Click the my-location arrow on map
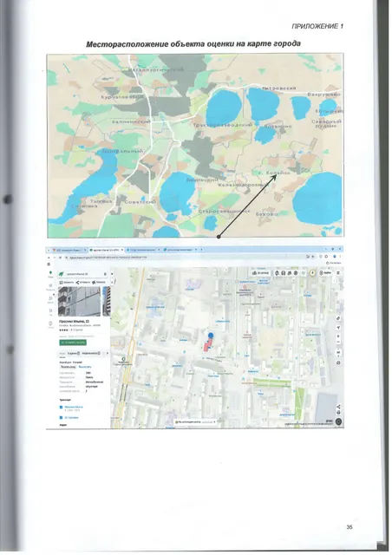 tap(338, 328)
